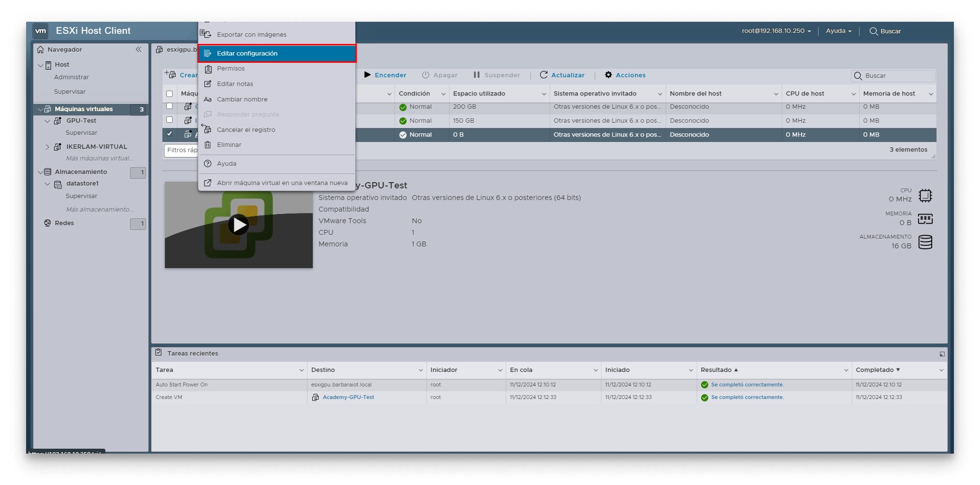Collapse the Almacenamiento tree node

point(41,171)
